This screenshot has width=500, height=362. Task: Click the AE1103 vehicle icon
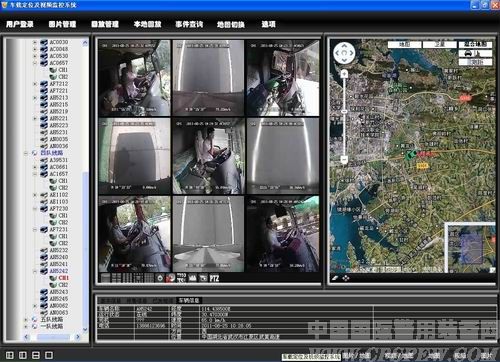coord(44,202)
